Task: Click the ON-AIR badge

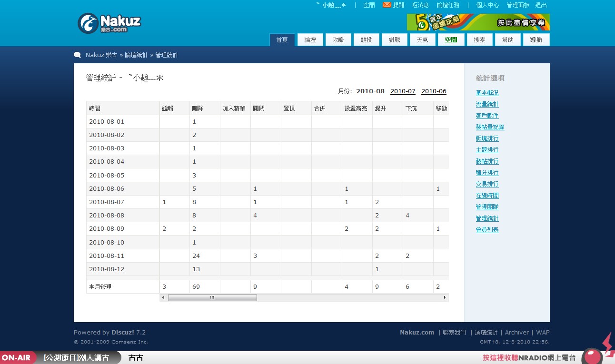Action: tap(18, 358)
